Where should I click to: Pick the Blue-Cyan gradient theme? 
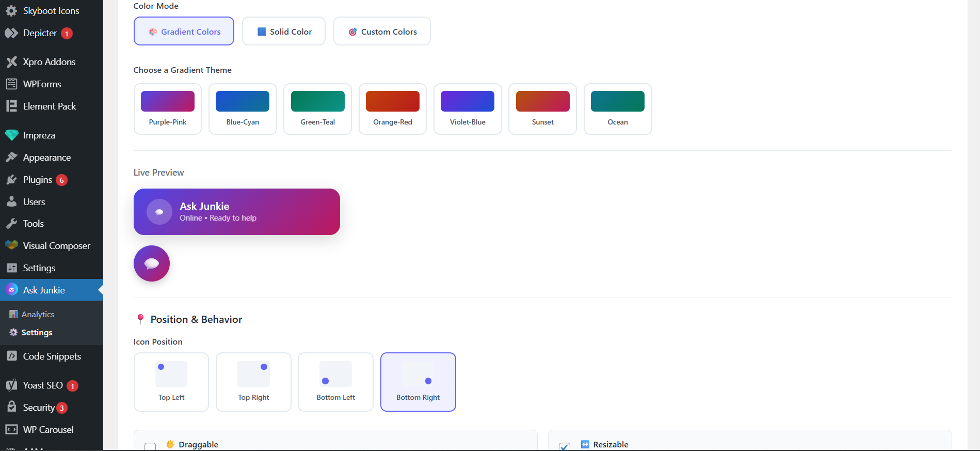point(243,109)
